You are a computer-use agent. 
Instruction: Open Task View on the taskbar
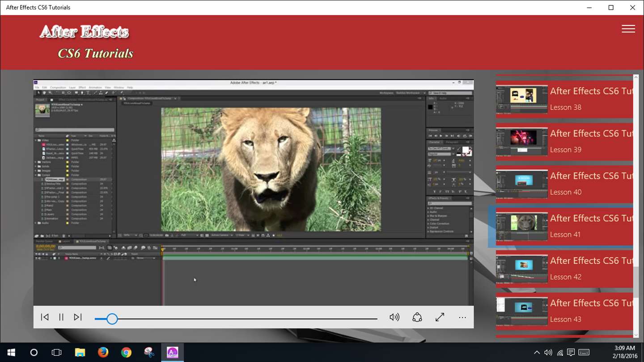56,353
